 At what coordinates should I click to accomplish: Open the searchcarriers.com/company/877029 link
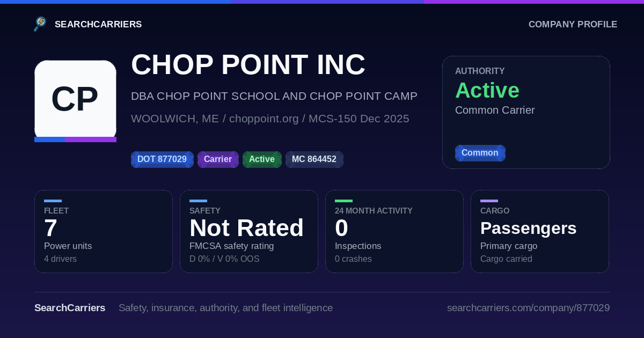(x=528, y=308)
